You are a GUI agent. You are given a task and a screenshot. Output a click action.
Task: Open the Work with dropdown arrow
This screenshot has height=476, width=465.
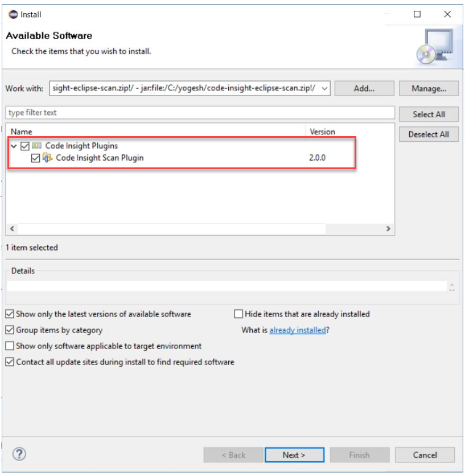(x=324, y=88)
